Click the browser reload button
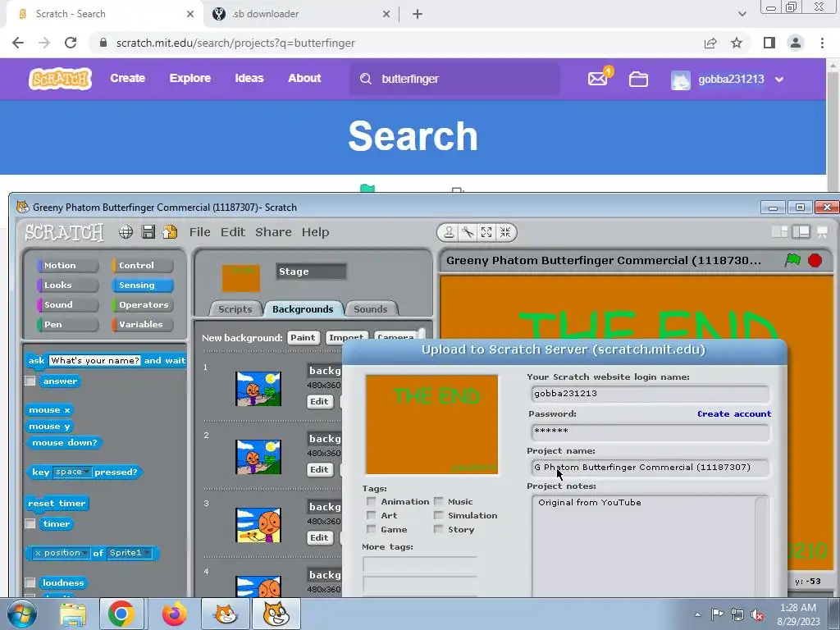Viewport: 840px width, 630px height. (x=71, y=43)
